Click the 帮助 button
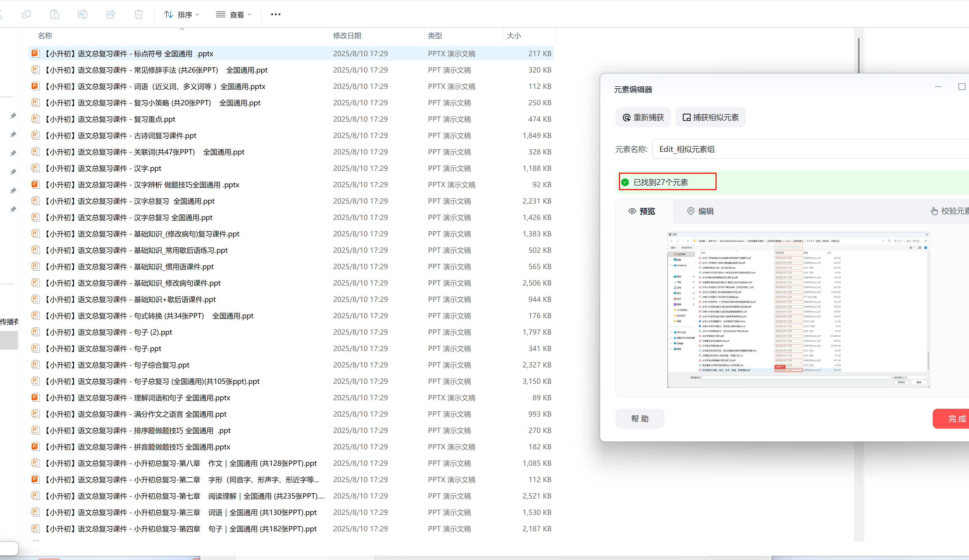This screenshot has height=560, width=969. pos(640,419)
